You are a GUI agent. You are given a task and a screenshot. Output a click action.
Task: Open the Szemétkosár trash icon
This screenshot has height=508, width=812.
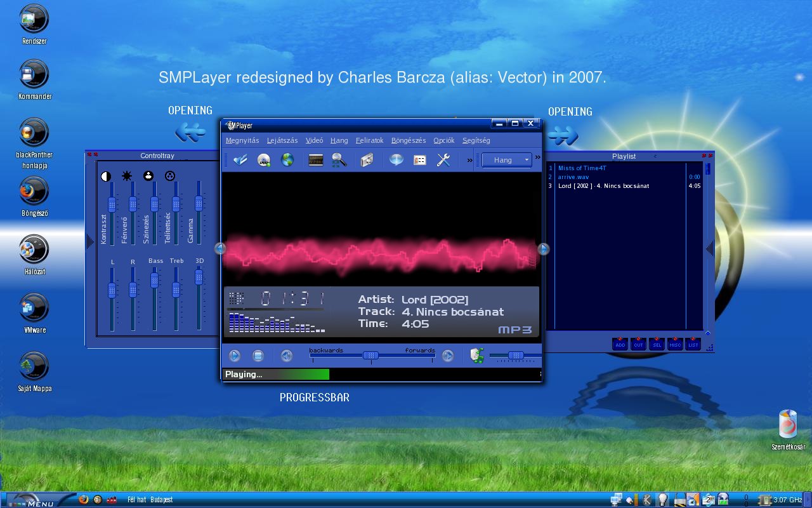click(x=788, y=430)
